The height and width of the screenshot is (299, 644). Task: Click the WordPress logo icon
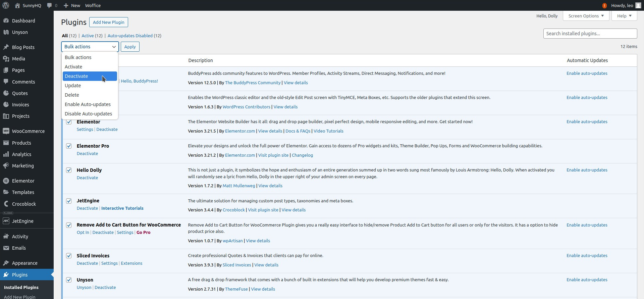[6, 5]
